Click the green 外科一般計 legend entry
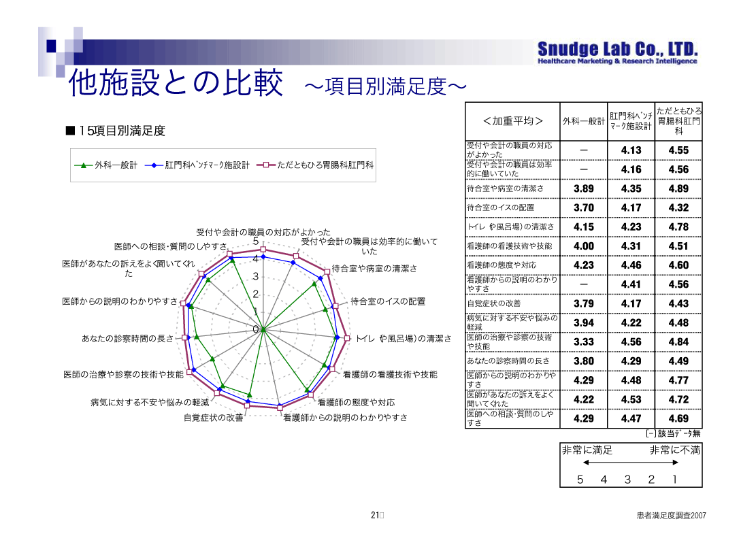This screenshot has width=756, height=534. 105,165
